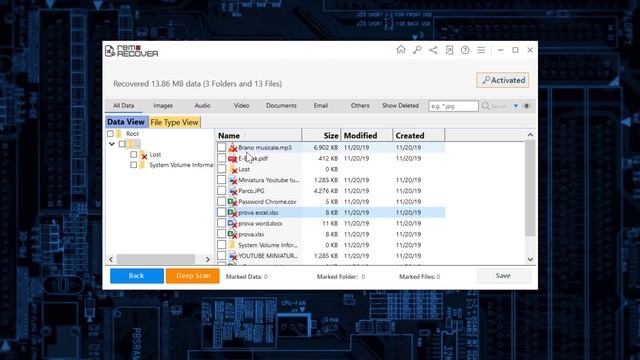Check the System Volume Information tree checkbox
The height and width of the screenshot is (360, 640).
point(133,165)
